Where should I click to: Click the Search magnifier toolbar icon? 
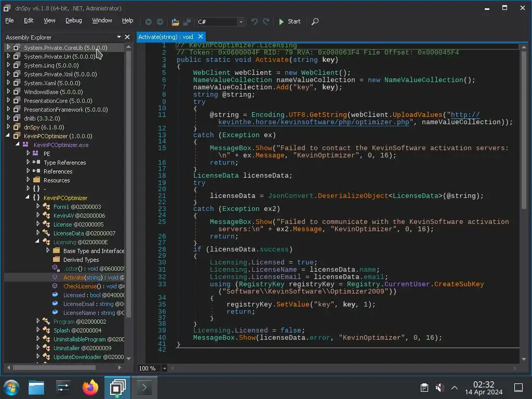pyautogui.click(x=315, y=22)
